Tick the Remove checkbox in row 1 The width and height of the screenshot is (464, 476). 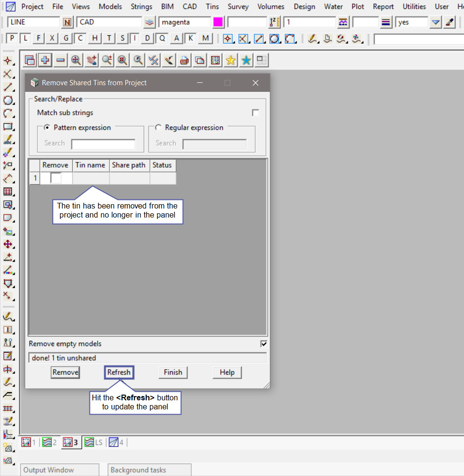(56, 178)
